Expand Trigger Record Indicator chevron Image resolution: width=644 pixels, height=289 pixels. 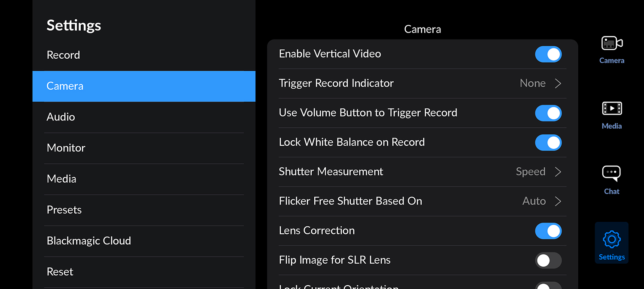pos(558,84)
